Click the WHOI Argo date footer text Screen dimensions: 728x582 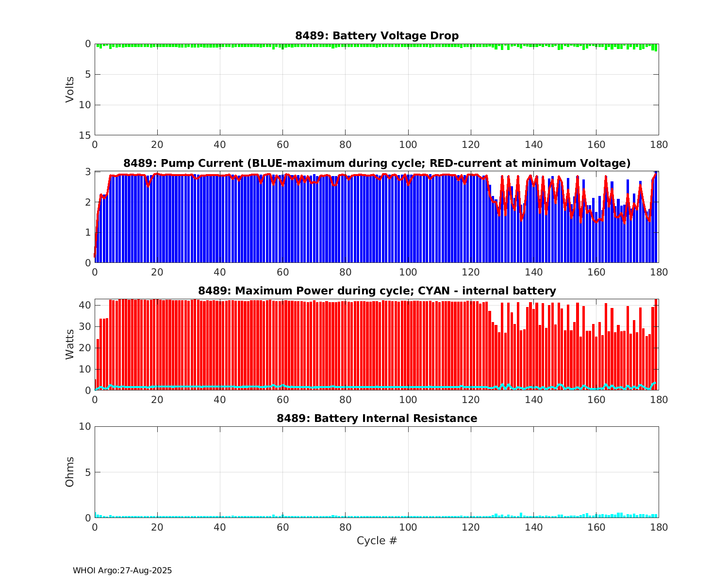pos(122,571)
